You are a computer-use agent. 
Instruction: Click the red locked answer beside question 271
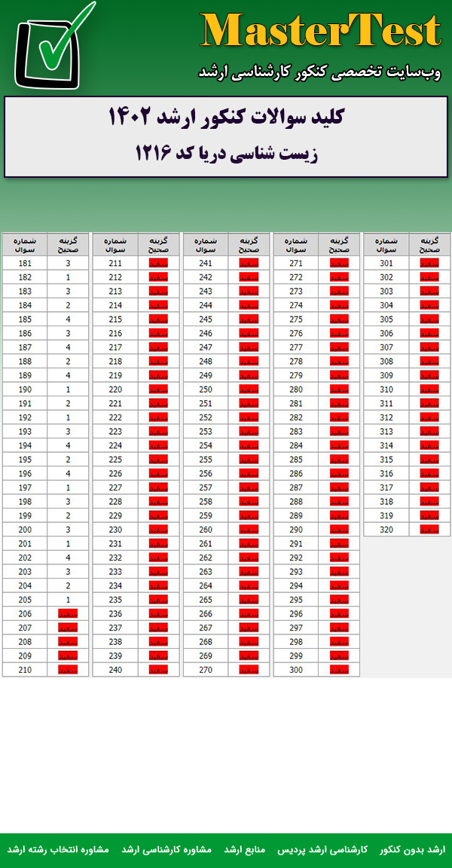(339, 264)
